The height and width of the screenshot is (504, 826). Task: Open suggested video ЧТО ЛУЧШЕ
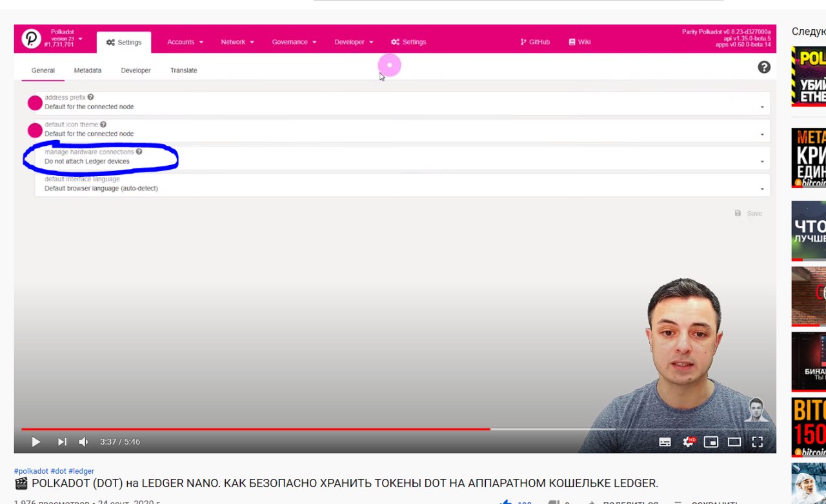809,231
